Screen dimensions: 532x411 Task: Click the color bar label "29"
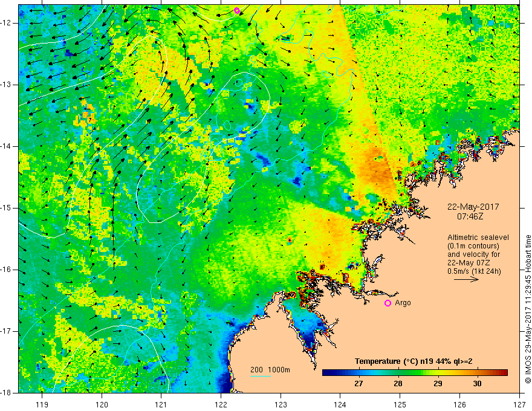click(438, 384)
